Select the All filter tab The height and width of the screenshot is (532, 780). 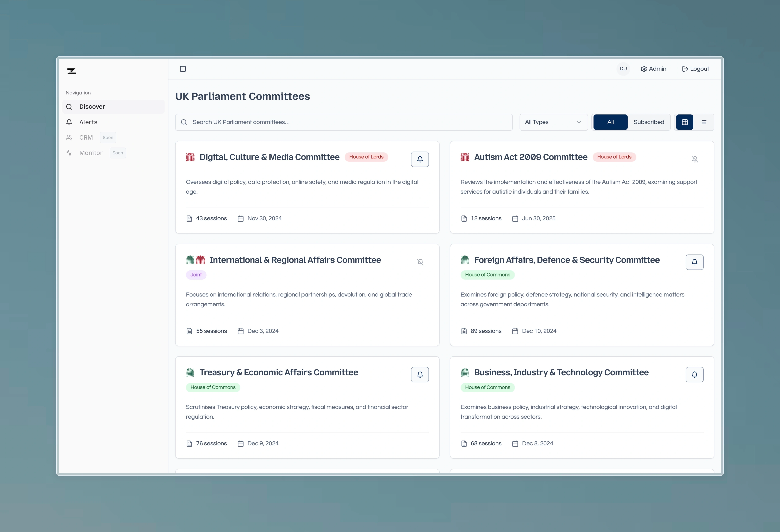[x=610, y=122]
